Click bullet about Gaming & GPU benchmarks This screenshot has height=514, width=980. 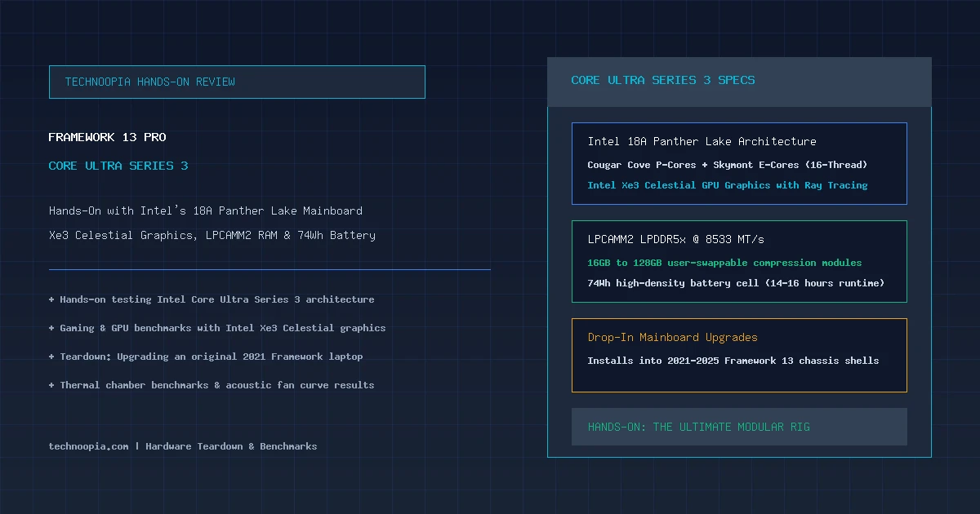coord(217,328)
